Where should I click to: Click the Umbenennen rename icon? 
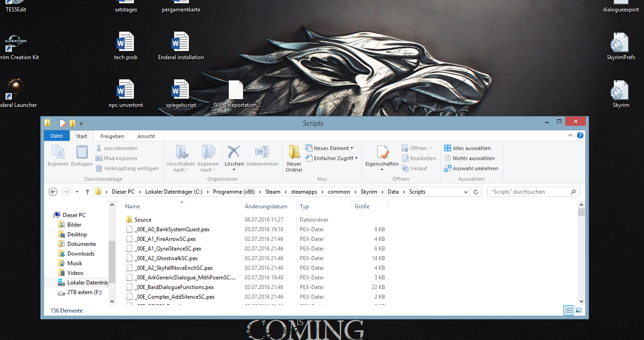262,153
